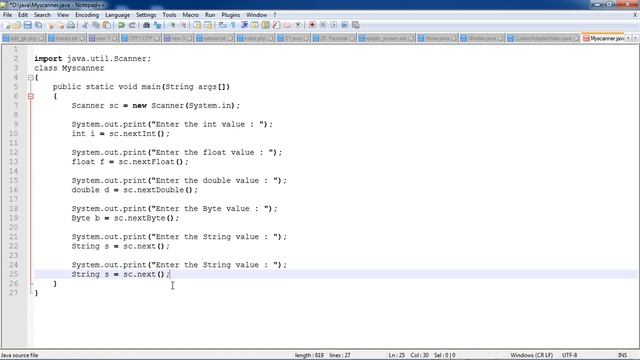
Task: Switch to the Myscanner.java tab
Action: [603, 38]
